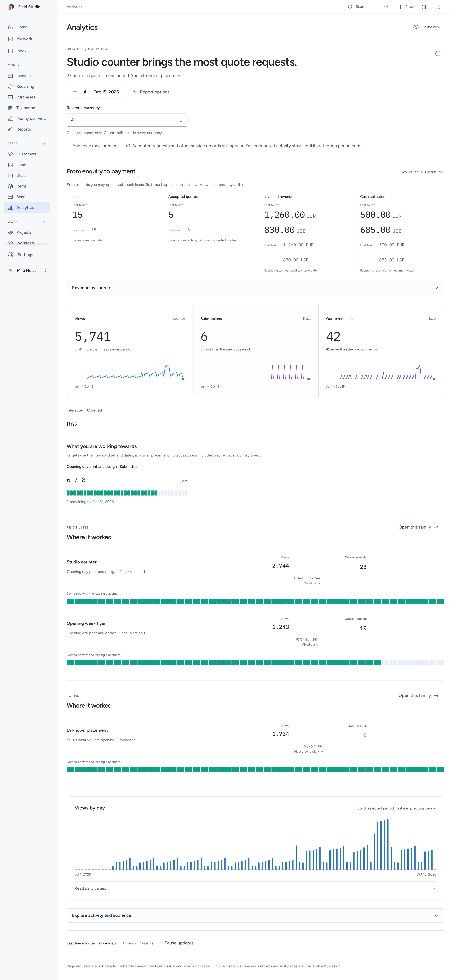Open the My work checklist icon

(10, 39)
